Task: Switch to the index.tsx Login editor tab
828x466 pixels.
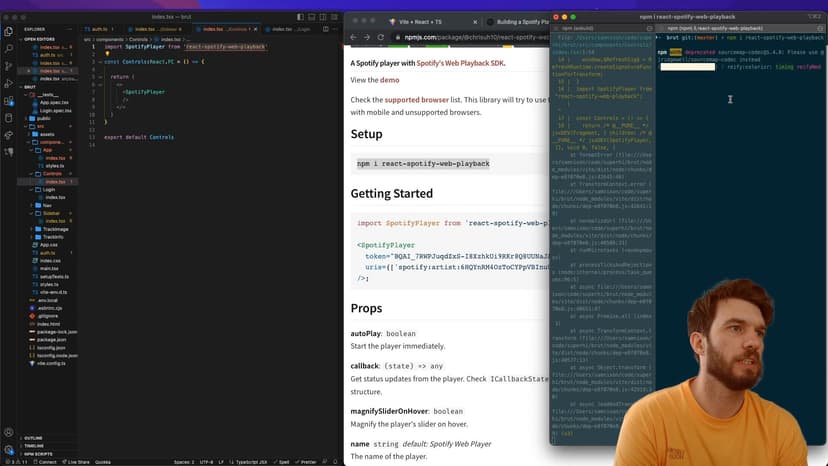Action: point(290,29)
